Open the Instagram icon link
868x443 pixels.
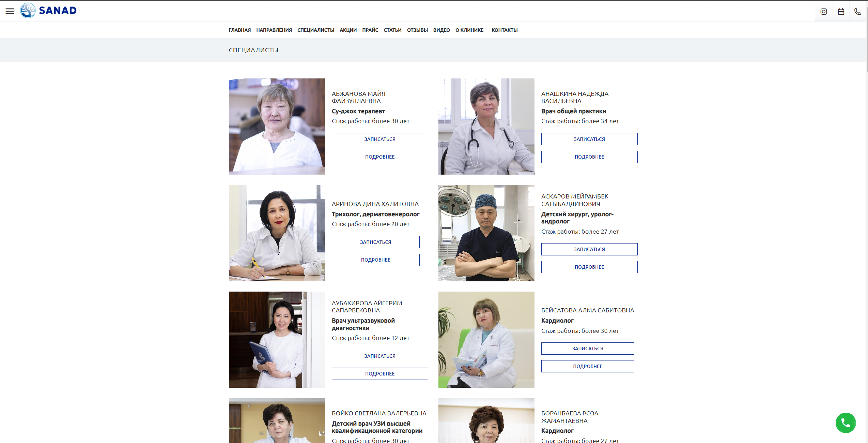[823, 12]
